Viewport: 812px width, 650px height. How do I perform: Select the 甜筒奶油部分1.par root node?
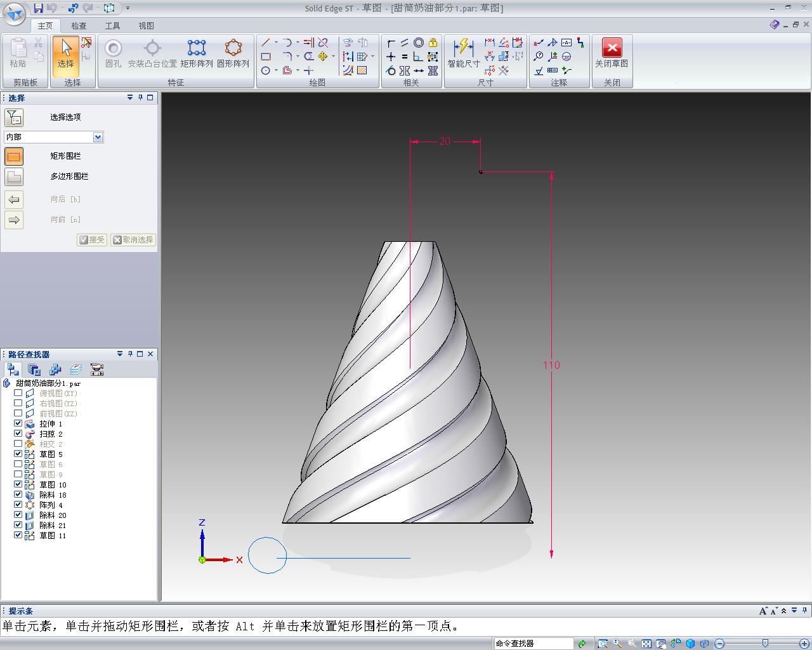48,383
